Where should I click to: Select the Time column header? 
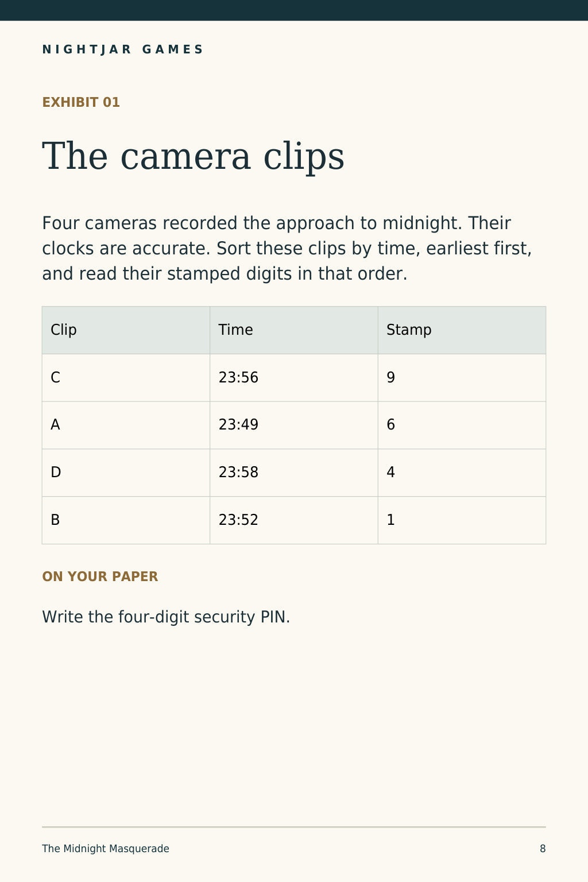point(294,330)
